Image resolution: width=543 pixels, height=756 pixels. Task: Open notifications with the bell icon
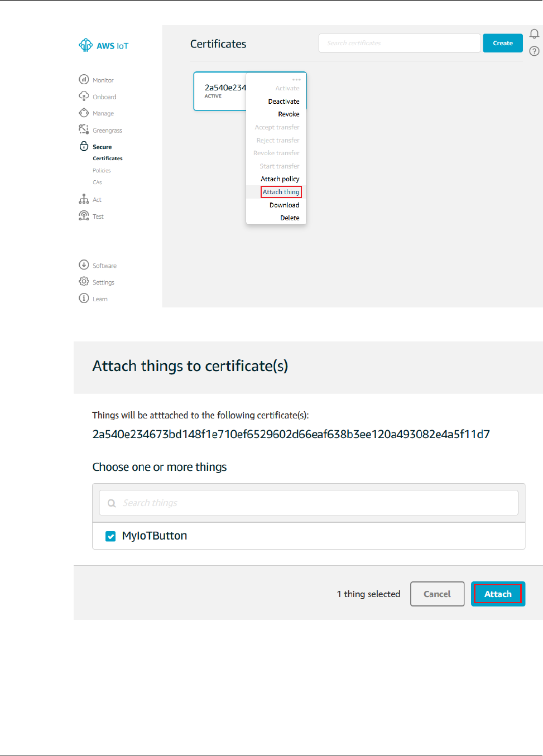(x=534, y=35)
